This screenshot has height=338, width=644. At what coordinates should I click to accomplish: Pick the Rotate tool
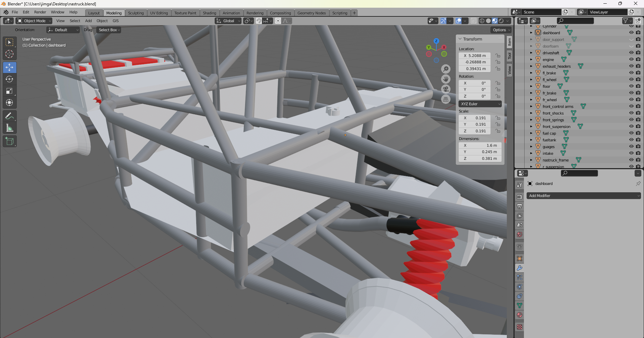click(9, 79)
